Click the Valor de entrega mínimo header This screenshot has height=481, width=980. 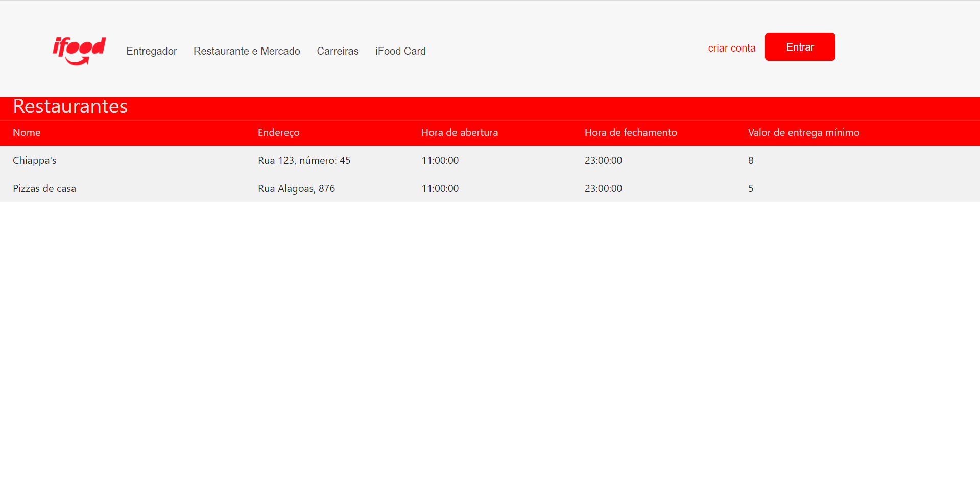(803, 132)
